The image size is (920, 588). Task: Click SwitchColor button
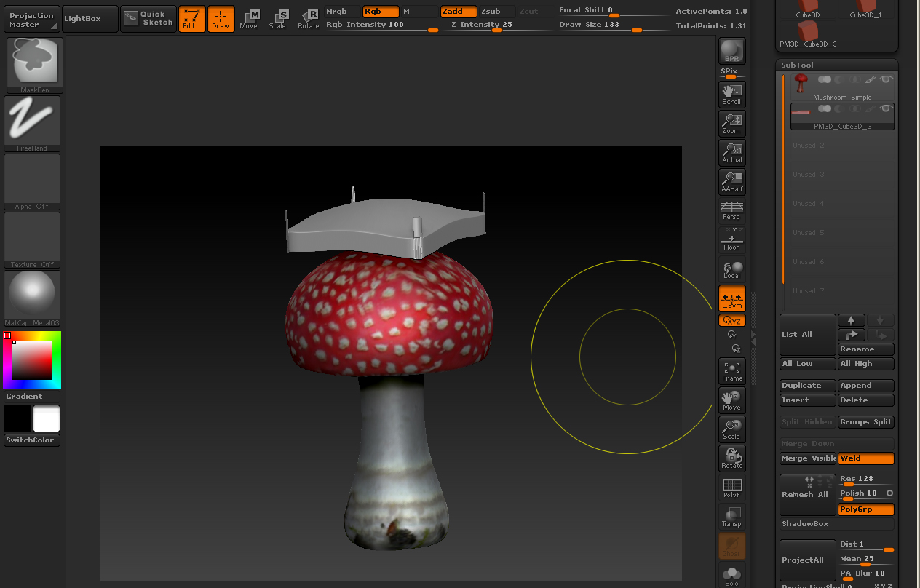coord(31,440)
